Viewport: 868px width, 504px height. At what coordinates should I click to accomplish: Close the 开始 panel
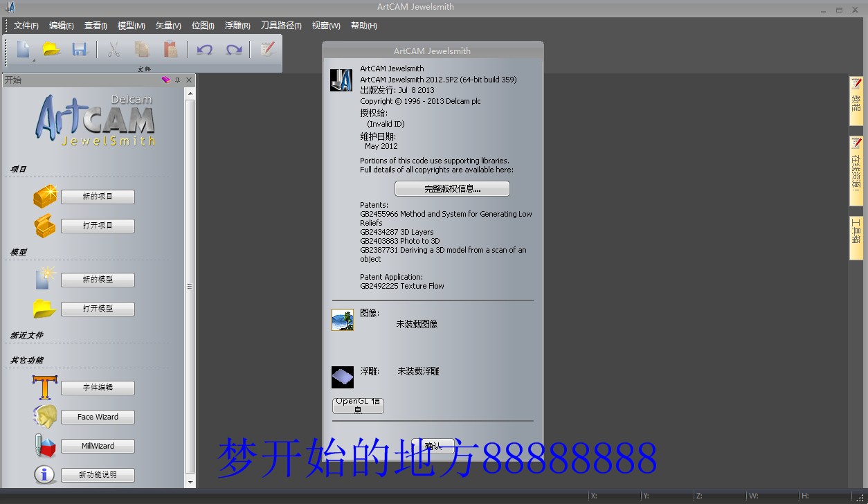coord(189,80)
